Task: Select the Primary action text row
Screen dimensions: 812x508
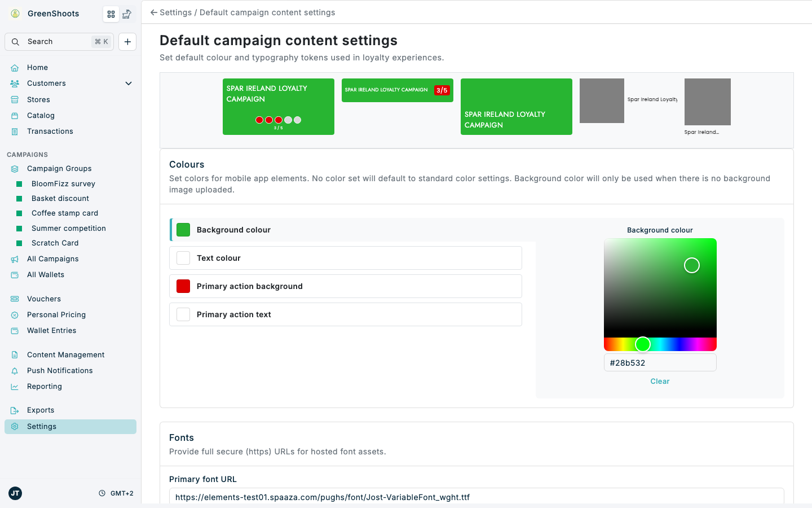Action: click(x=346, y=314)
